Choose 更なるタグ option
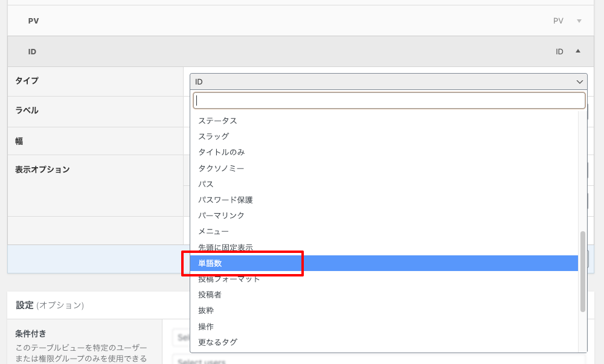The height and width of the screenshot is (364, 604). click(x=218, y=342)
